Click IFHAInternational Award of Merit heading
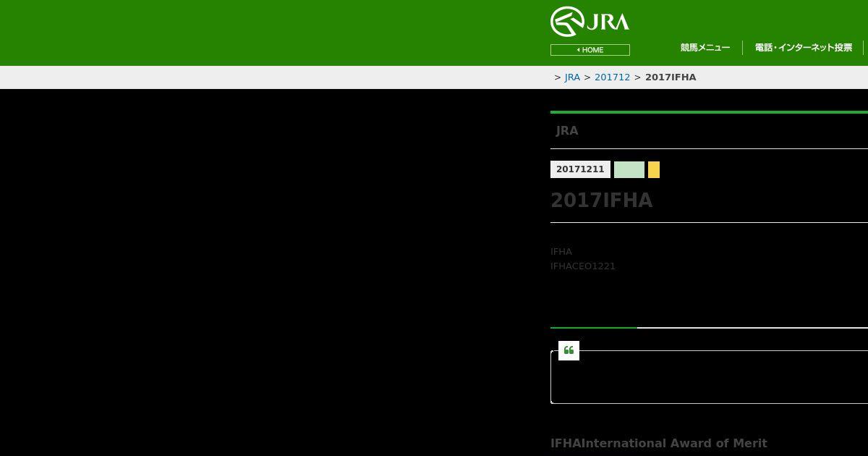Screen dimensions: 868x456 click(659, 443)
